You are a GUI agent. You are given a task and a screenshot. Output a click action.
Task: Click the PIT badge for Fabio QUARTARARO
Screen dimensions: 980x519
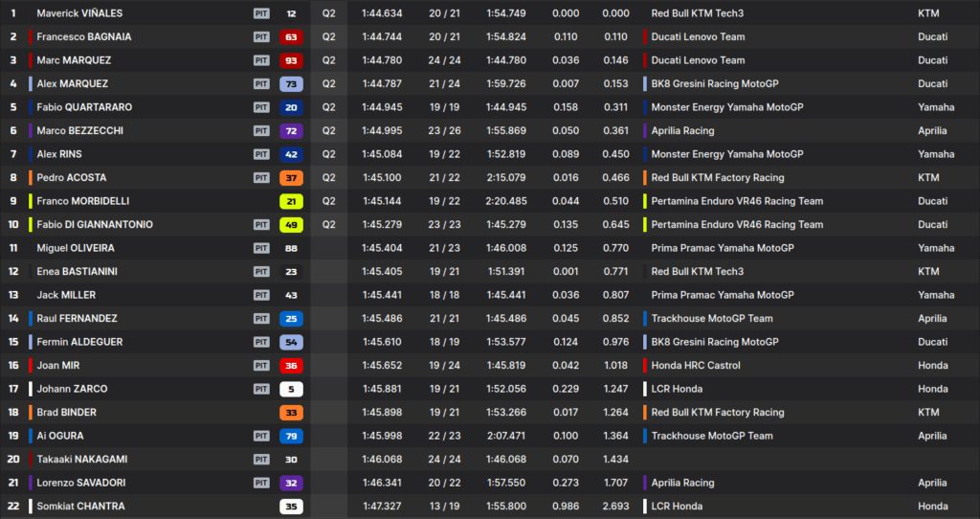(x=261, y=107)
